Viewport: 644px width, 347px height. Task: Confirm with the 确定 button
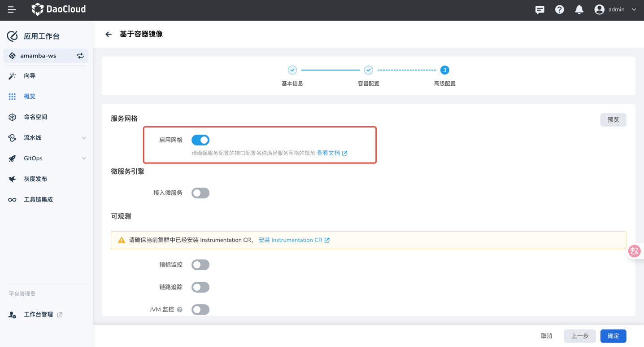(x=613, y=336)
